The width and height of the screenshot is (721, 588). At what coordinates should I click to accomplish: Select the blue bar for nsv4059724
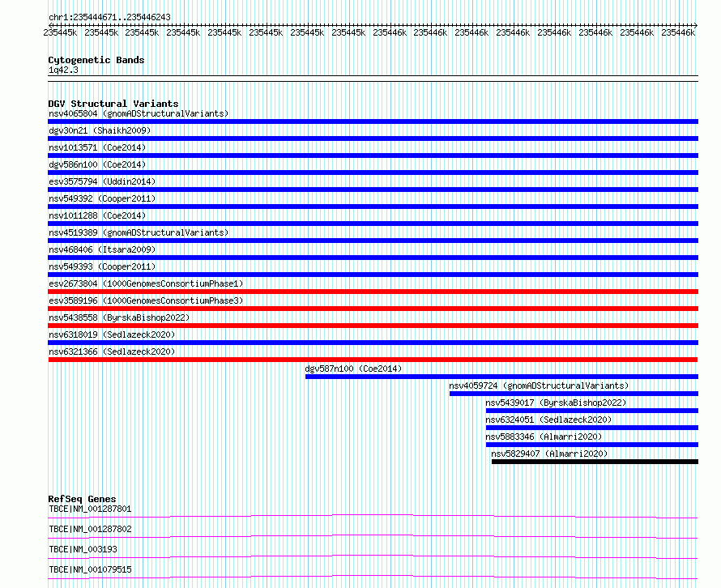coord(574,394)
